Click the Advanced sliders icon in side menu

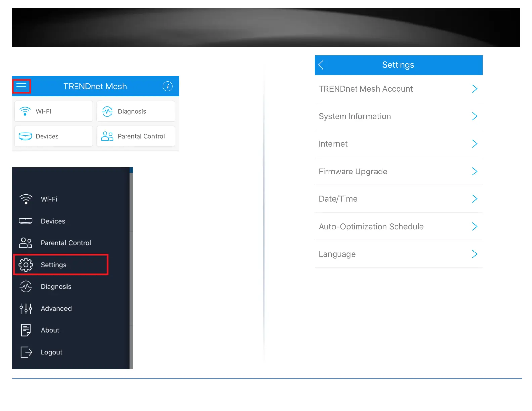[x=26, y=308]
